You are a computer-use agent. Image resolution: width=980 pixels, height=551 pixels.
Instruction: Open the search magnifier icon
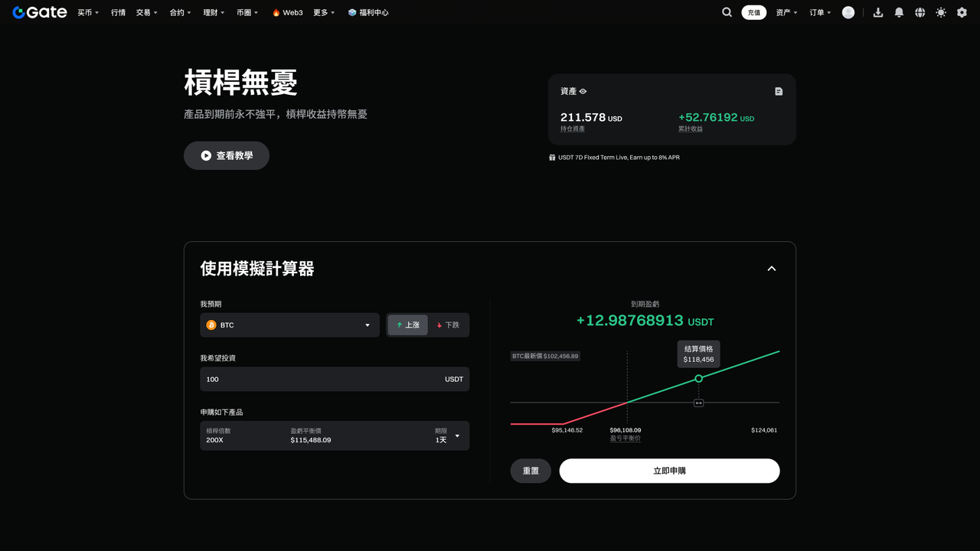727,12
